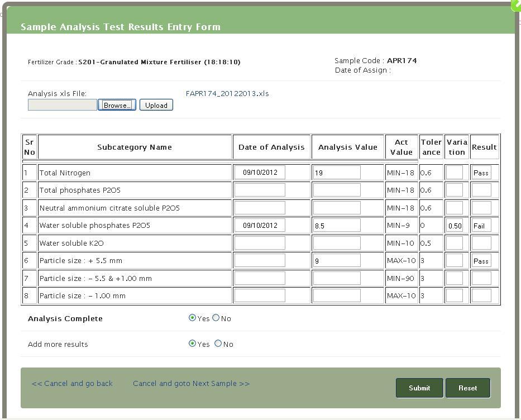Click Cancel and goto Next Sample link
The width and height of the screenshot is (521, 420).
coord(191,384)
